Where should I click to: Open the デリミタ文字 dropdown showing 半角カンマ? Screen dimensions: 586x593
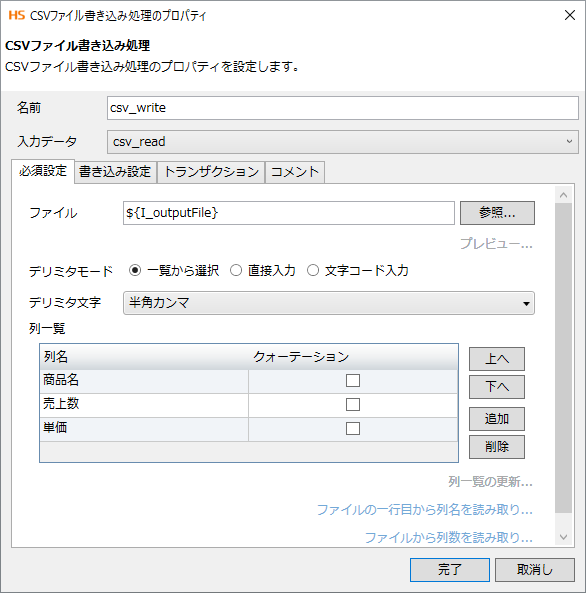pos(329,303)
